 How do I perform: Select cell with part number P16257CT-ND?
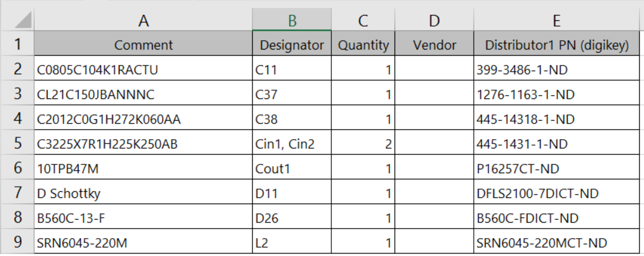(557, 168)
